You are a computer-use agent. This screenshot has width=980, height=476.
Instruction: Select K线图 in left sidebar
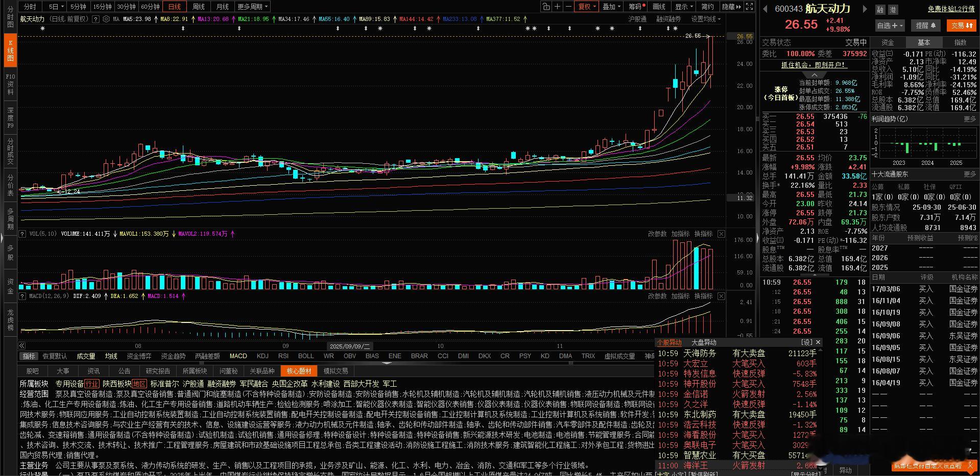click(10, 51)
